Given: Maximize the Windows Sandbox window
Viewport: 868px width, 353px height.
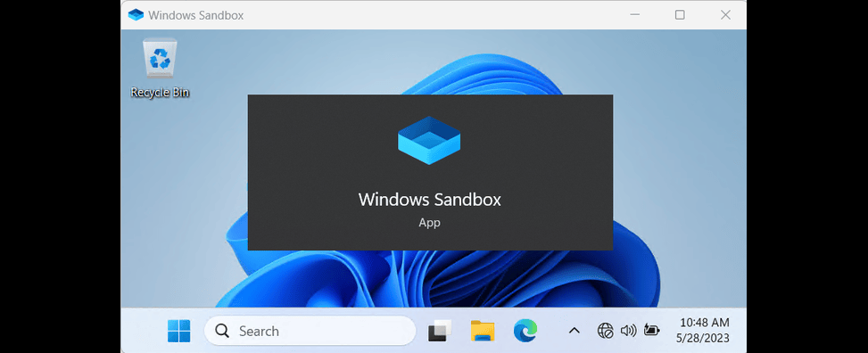Looking at the screenshot, I should pyautogui.click(x=680, y=15).
